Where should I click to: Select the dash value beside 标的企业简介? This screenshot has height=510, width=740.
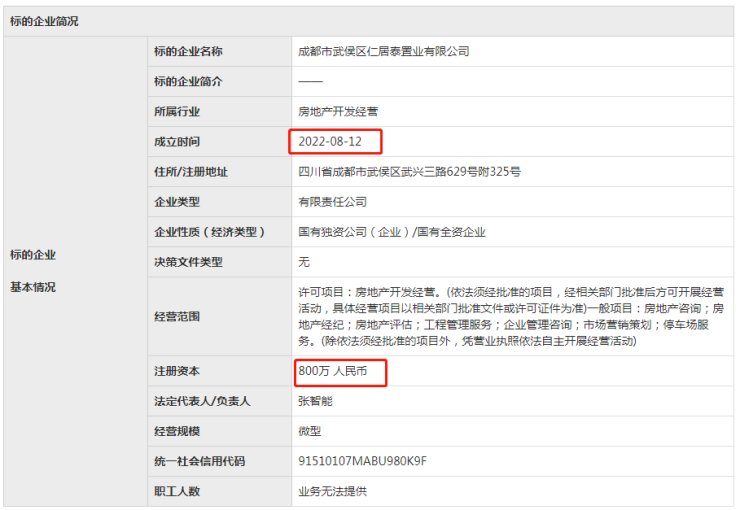[311, 82]
